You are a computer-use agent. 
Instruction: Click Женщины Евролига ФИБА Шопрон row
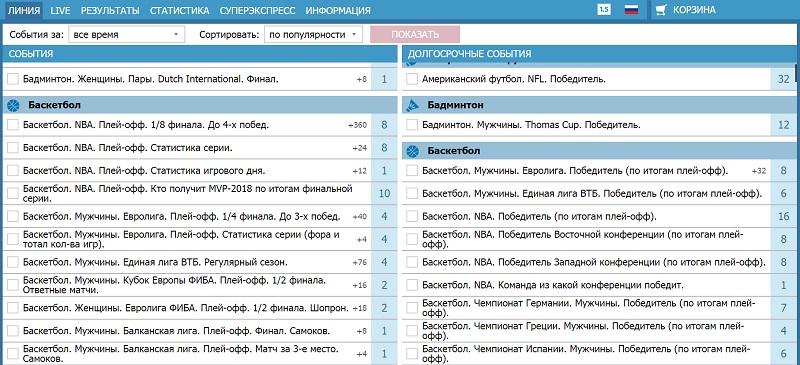(199, 308)
